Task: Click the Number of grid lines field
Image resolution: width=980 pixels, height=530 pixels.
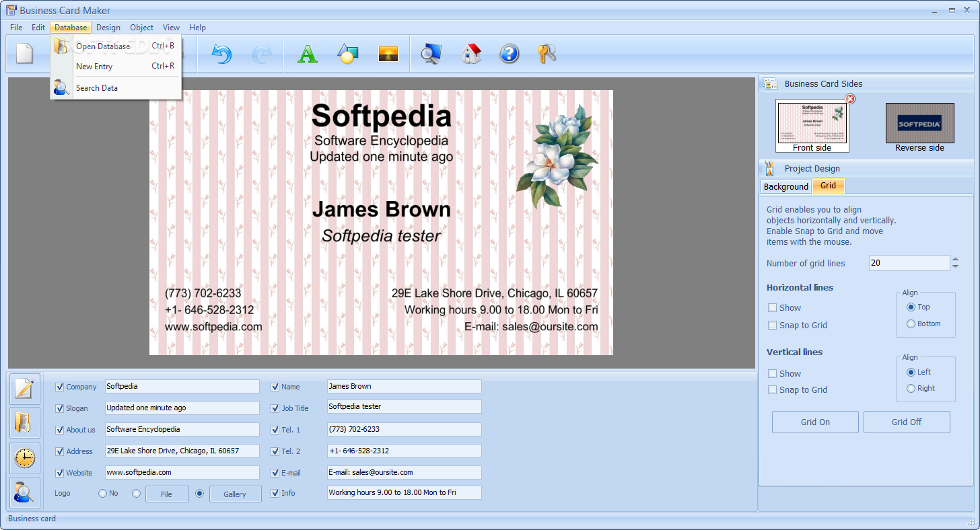Action: [x=909, y=263]
